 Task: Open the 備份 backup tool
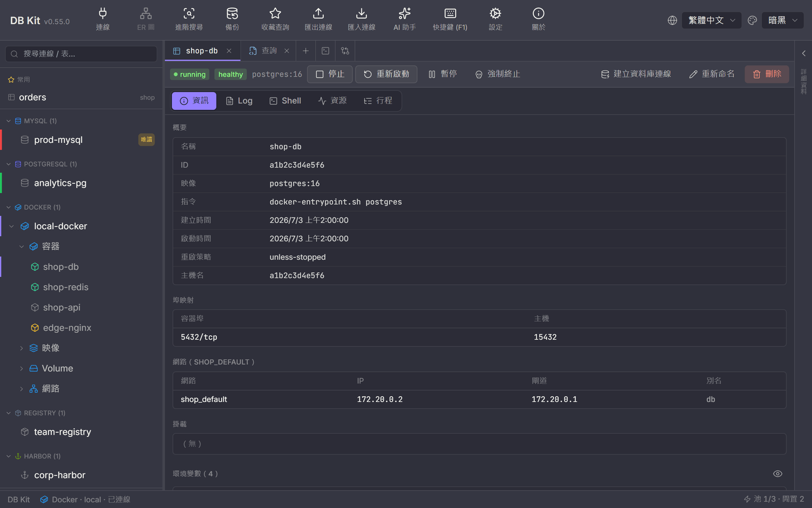pyautogui.click(x=232, y=20)
